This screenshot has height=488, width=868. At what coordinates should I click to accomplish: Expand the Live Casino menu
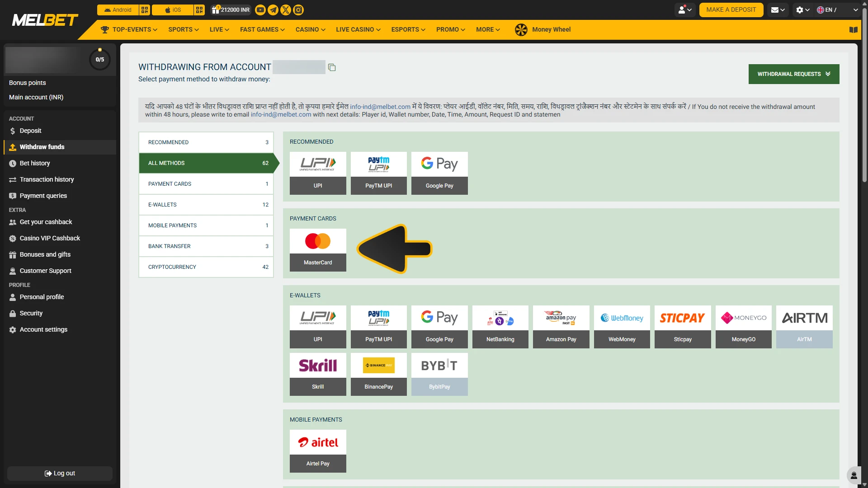[358, 30]
